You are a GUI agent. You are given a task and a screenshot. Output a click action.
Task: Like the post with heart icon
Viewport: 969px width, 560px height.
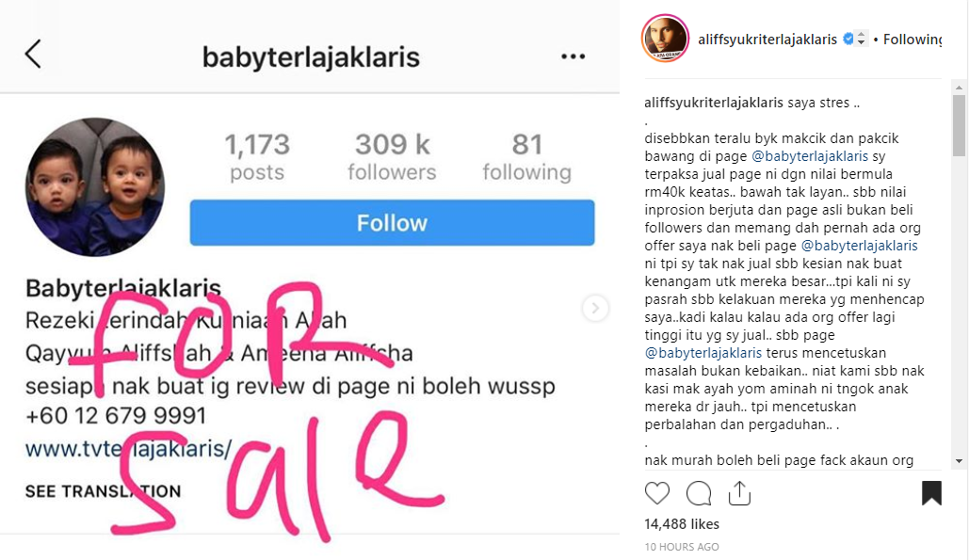point(657,493)
